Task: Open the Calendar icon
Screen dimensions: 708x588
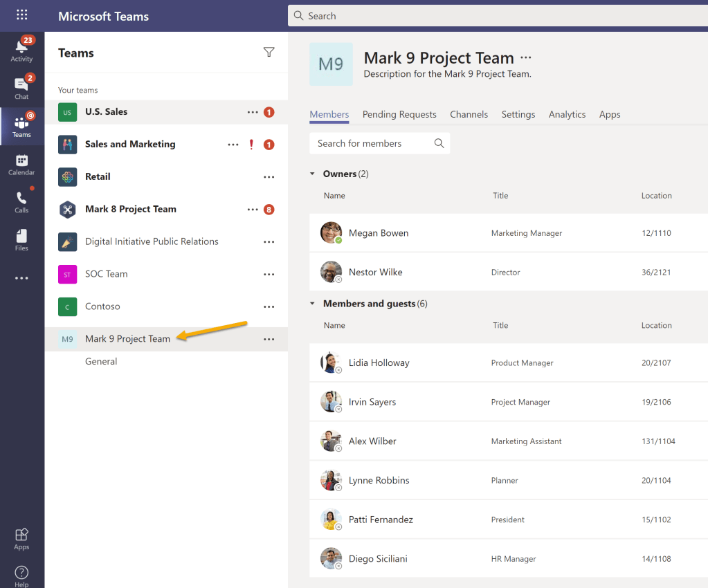Action: pyautogui.click(x=21, y=163)
